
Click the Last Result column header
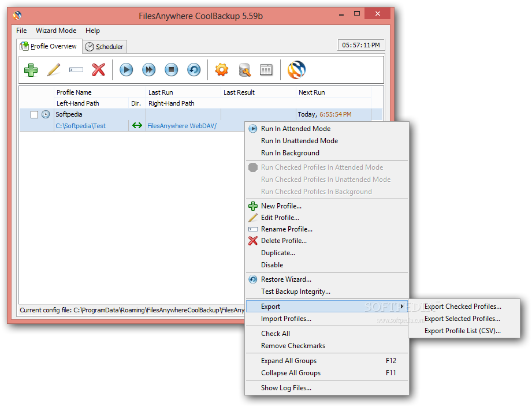[x=258, y=92]
